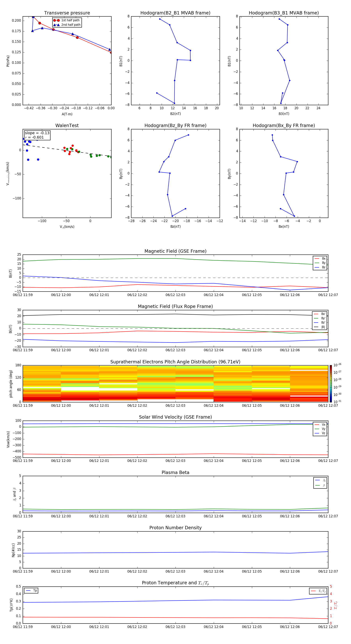
Task: Click the "Proton Number Density" title
Action: pos(175,527)
